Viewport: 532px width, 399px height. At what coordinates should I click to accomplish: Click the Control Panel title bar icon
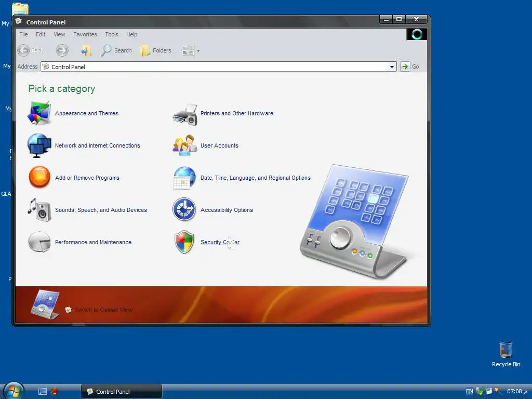tap(19, 22)
